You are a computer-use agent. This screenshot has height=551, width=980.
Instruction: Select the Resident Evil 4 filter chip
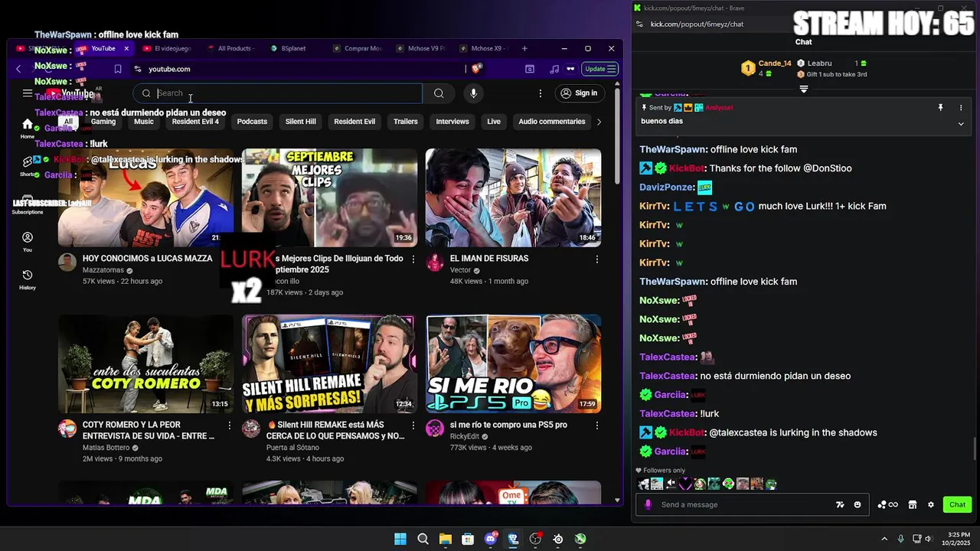pos(195,122)
